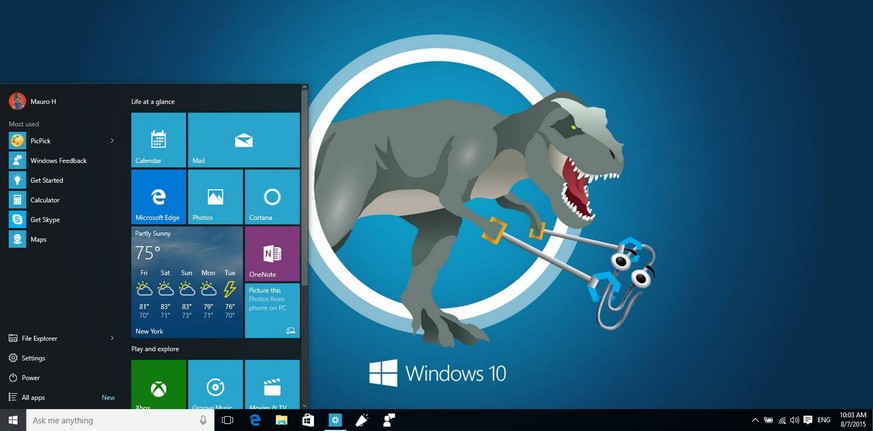Open the Calendar tile
The width and height of the screenshot is (873, 431).
(158, 140)
